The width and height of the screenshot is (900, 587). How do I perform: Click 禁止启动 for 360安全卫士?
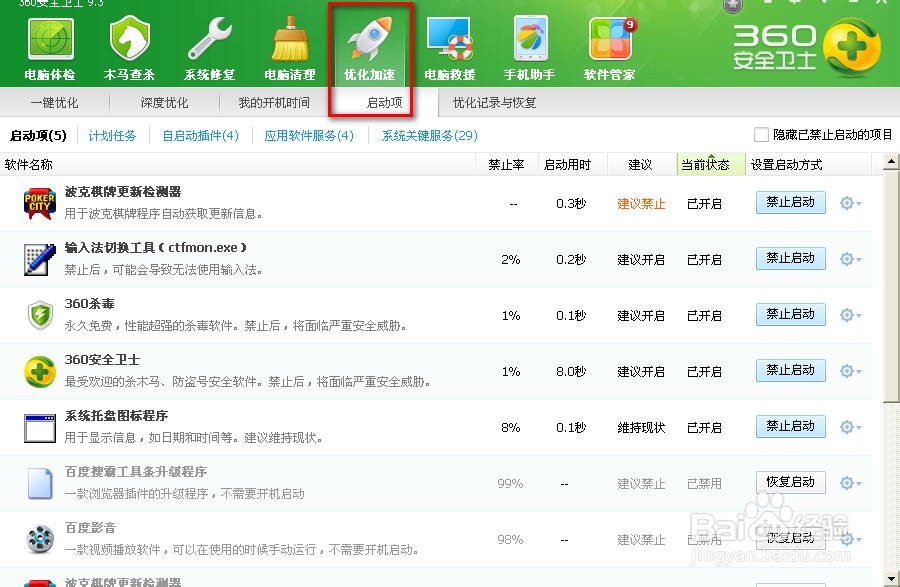(791, 370)
